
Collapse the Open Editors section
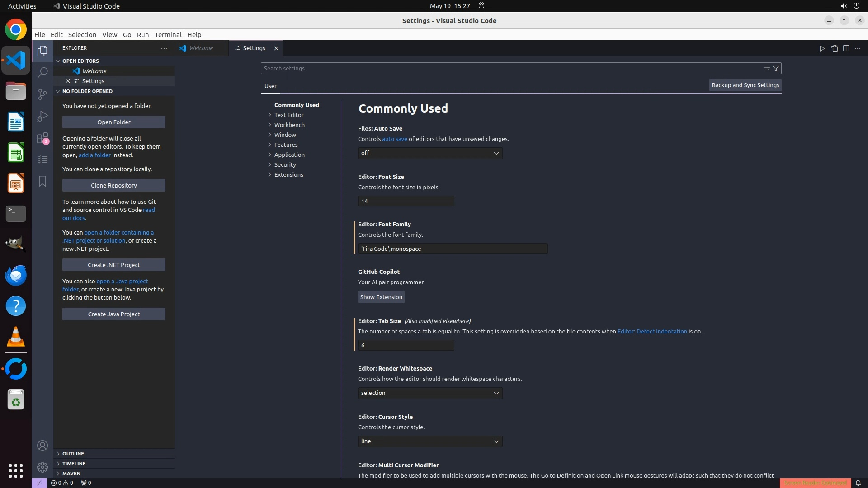(80, 61)
